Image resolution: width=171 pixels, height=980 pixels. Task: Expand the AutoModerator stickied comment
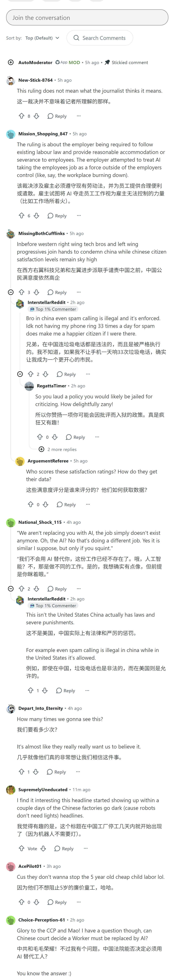pyautogui.click(x=11, y=62)
